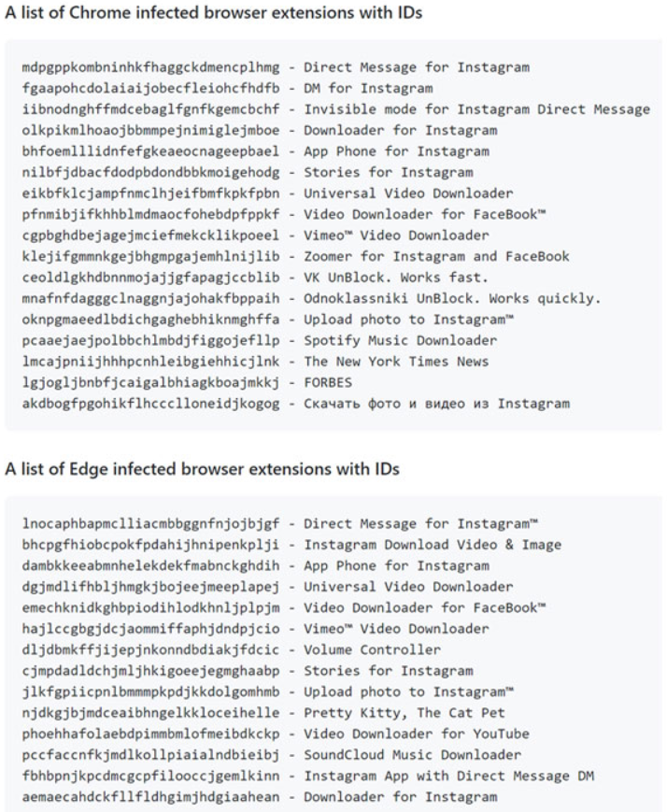Select the Zoomer for Instagram and FaceBook line
The width and height of the screenshot is (667, 812).
pyautogui.click(x=296, y=257)
